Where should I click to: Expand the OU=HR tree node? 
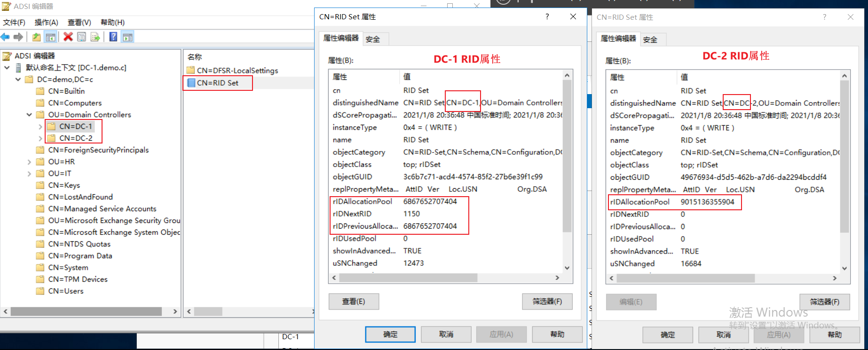click(x=29, y=162)
